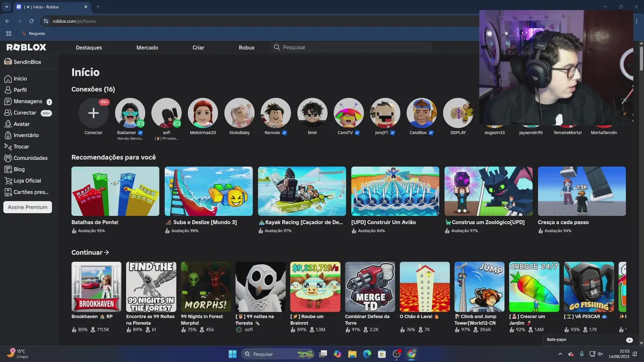This screenshot has height=362, width=644.
Task: Open Climb and Jump Tower thumbnail
Action: [x=479, y=287]
